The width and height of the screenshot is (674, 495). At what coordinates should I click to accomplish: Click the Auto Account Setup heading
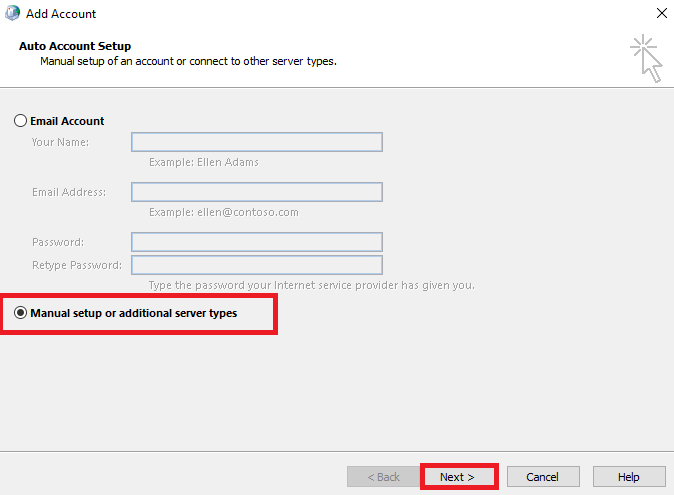click(75, 46)
